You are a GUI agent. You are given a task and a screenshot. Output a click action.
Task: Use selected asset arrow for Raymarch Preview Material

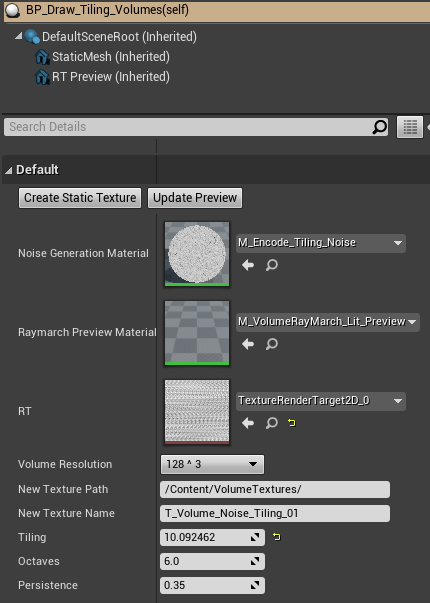[x=248, y=344]
